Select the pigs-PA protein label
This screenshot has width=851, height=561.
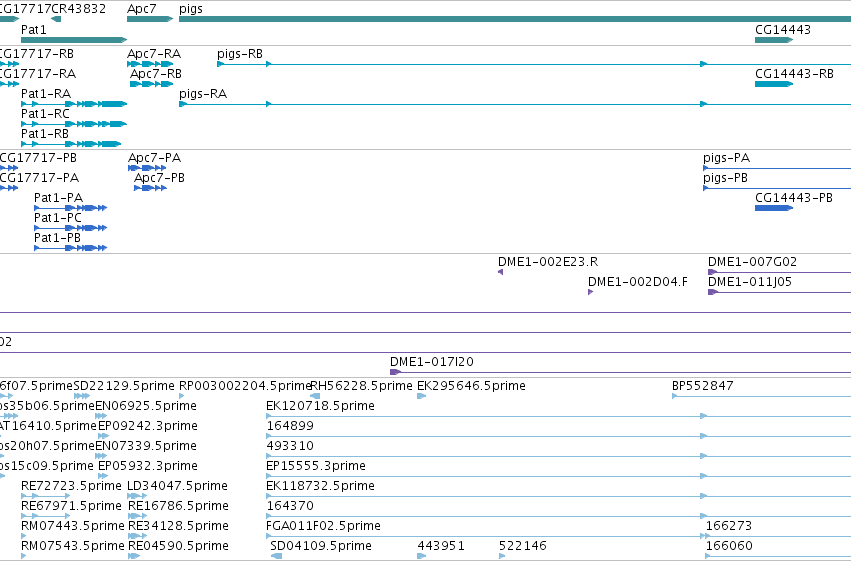pyautogui.click(x=726, y=158)
